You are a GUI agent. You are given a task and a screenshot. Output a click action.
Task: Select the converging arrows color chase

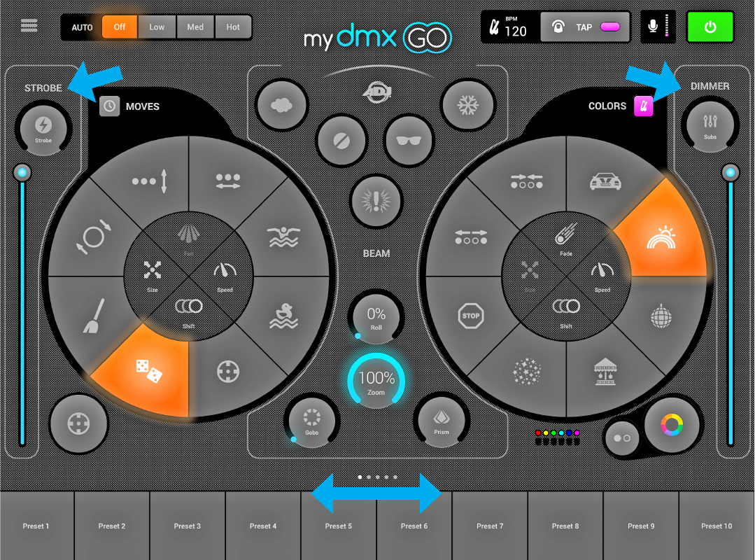(x=526, y=181)
